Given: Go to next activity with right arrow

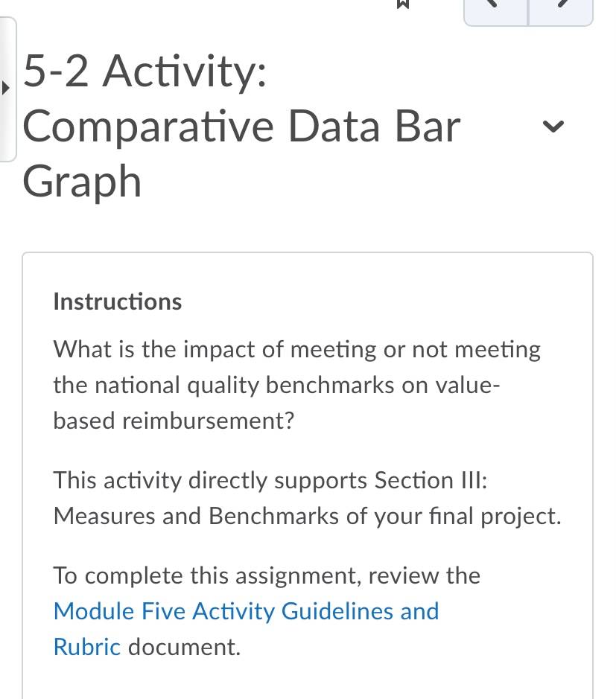Looking at the screenshot, I should [x=561, y=12].
